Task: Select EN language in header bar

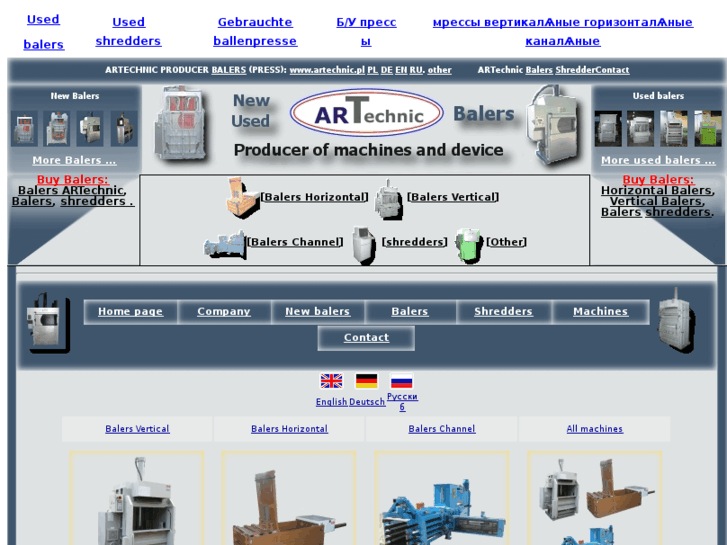Action: 401,70
